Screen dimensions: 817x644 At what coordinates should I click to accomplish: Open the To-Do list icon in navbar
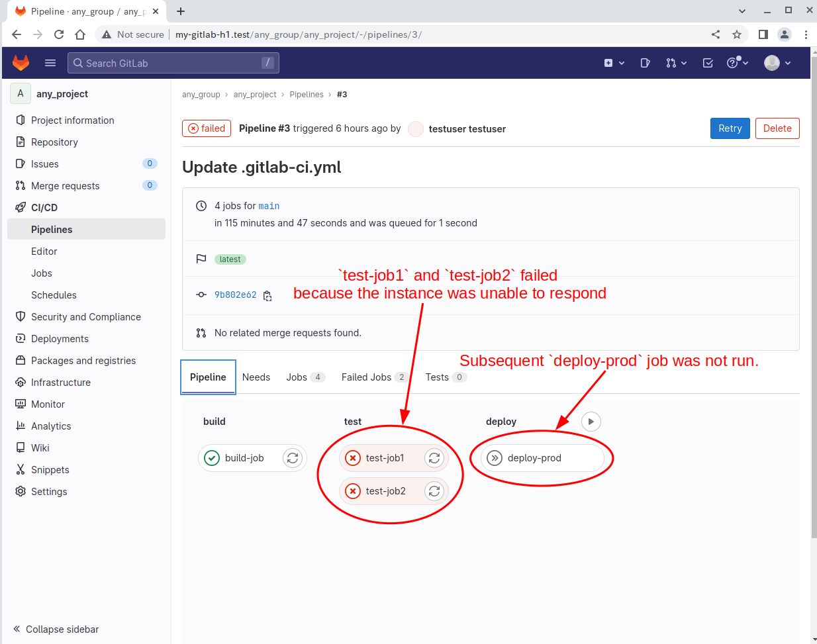tap(708, 63)
